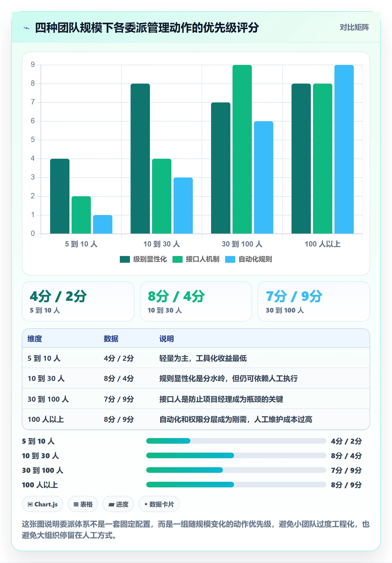Click the tallest 自动化规则 bar in 100 人以上 group
Viewport: 392px width, 563px height.
click(x=344, y=149)
